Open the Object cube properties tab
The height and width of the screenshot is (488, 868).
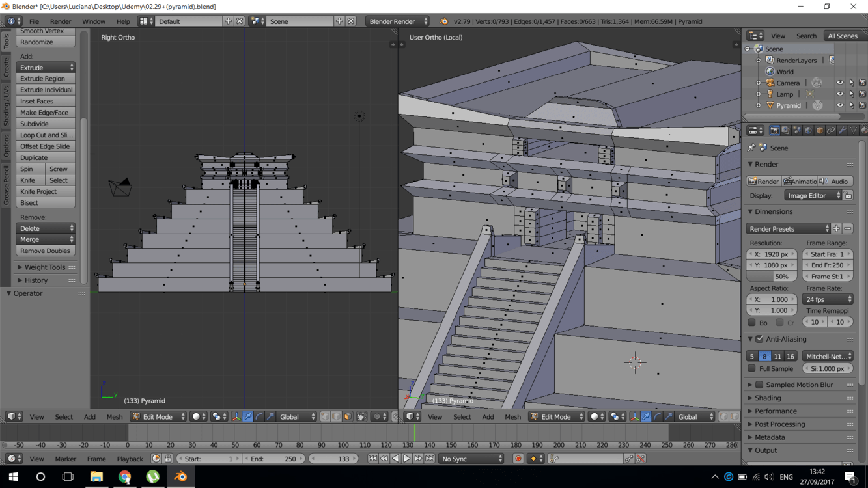point(820,131)
